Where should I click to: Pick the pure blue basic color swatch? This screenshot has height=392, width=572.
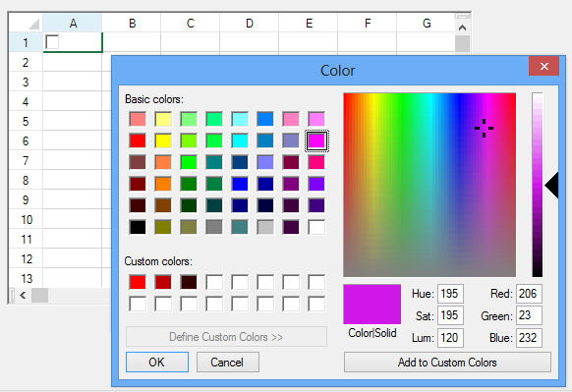click(240, 184)
